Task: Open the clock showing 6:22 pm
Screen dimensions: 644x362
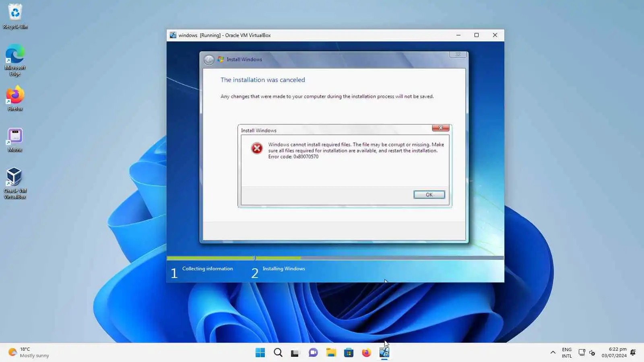Action: coord(614,352)
